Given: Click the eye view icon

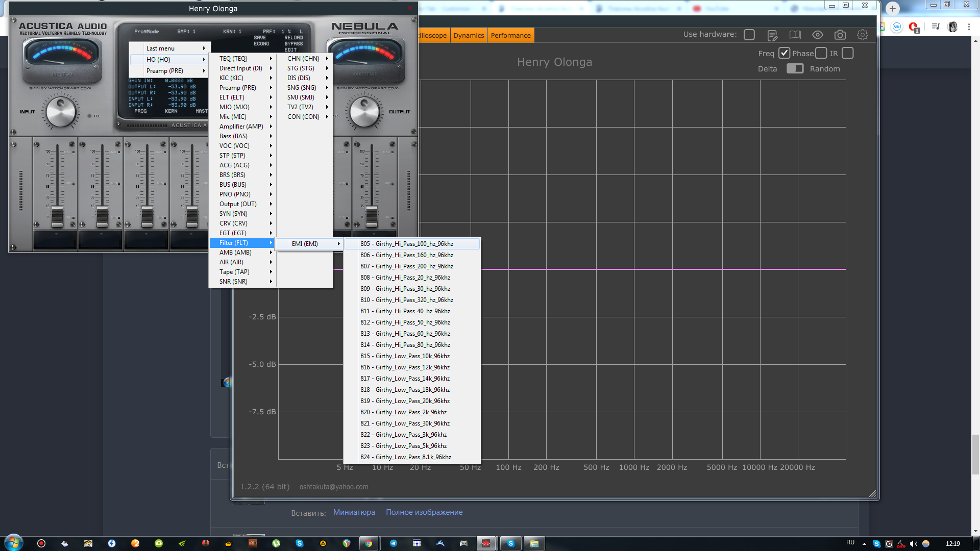Looking at the screenshot, I should [817, 35].
